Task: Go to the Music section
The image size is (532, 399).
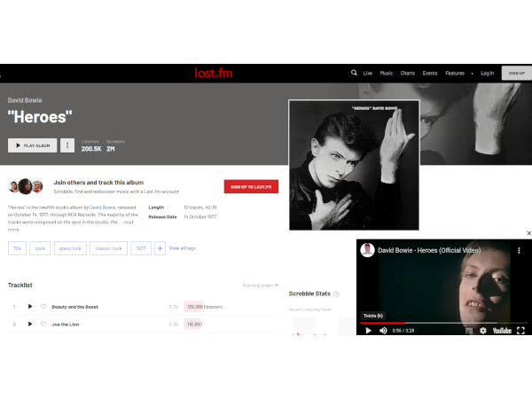Action: (x=387, y=74)
